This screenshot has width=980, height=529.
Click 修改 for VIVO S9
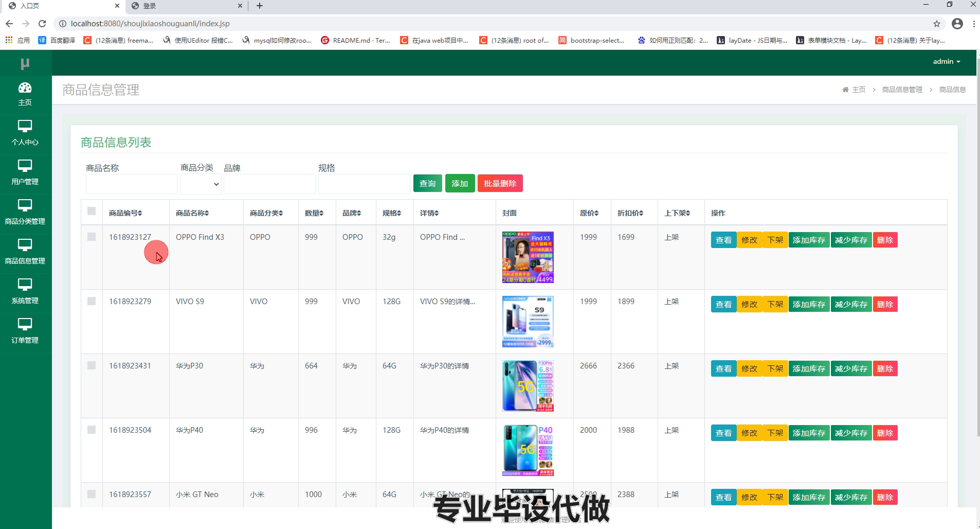click(x=749, y=305)
